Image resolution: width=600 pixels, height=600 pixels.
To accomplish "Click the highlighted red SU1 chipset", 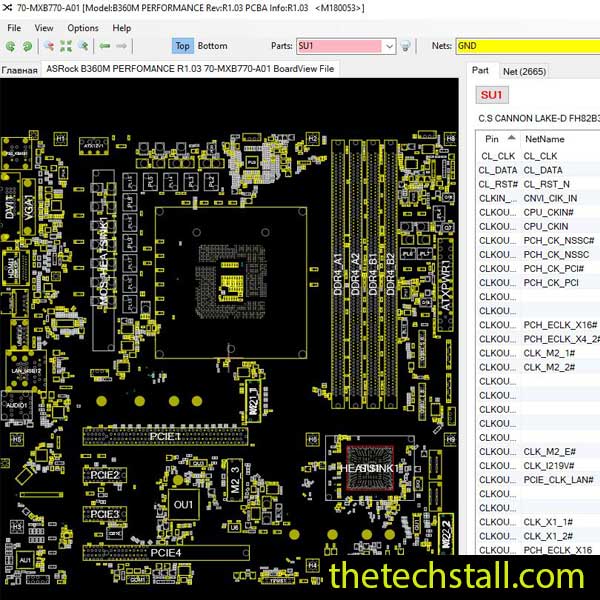I will click(x=370, y=468).
